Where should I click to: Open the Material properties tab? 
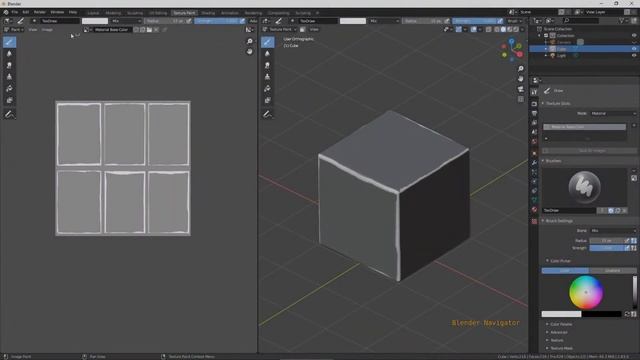click(534, 209)
